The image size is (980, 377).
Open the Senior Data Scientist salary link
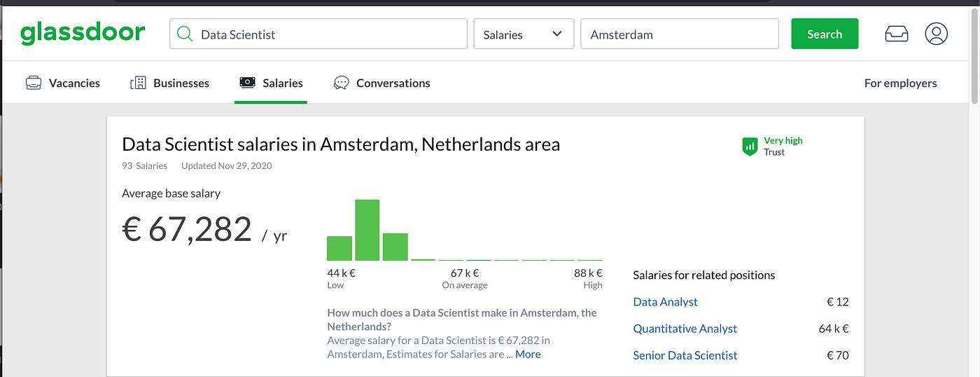tap(685, 355)
